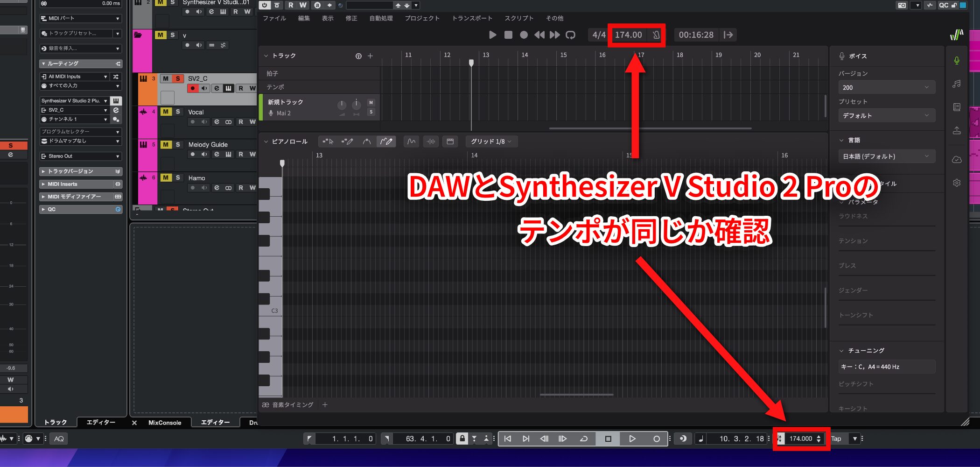Viewport: 980px width, 467px height.
Task: Open the 表示 menu
Action: tap(328, 18)
